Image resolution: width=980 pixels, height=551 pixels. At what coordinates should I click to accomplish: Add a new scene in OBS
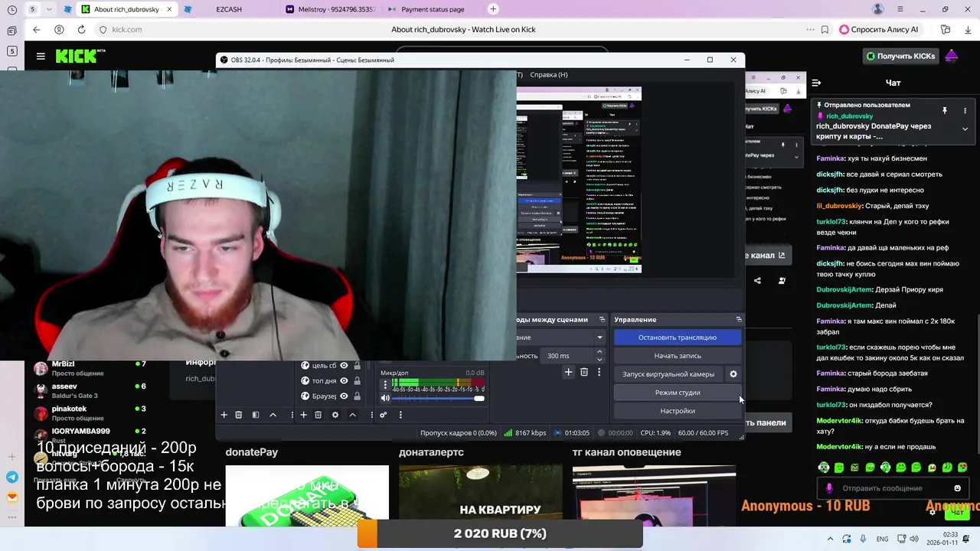(x=224, y=415)
